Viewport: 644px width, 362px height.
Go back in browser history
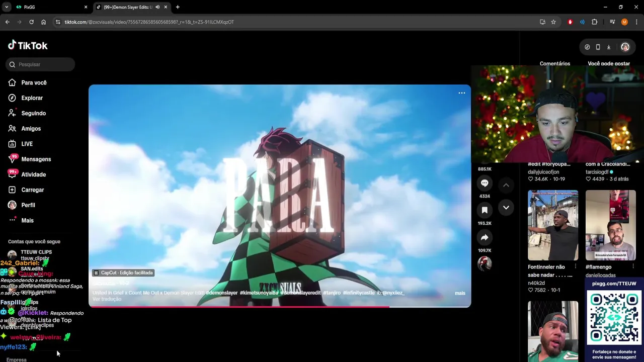tap(8, 22)
